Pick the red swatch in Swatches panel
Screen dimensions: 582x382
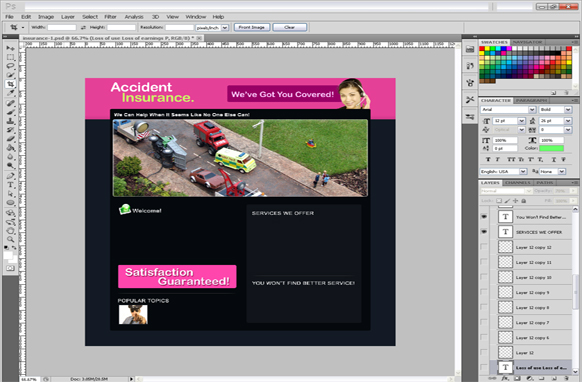(482, 49)
